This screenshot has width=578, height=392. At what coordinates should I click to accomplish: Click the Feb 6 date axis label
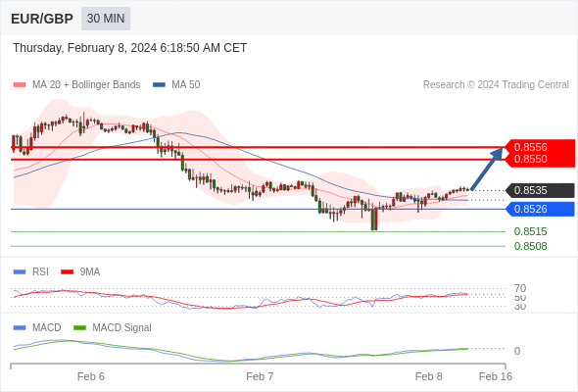[91, 376]
